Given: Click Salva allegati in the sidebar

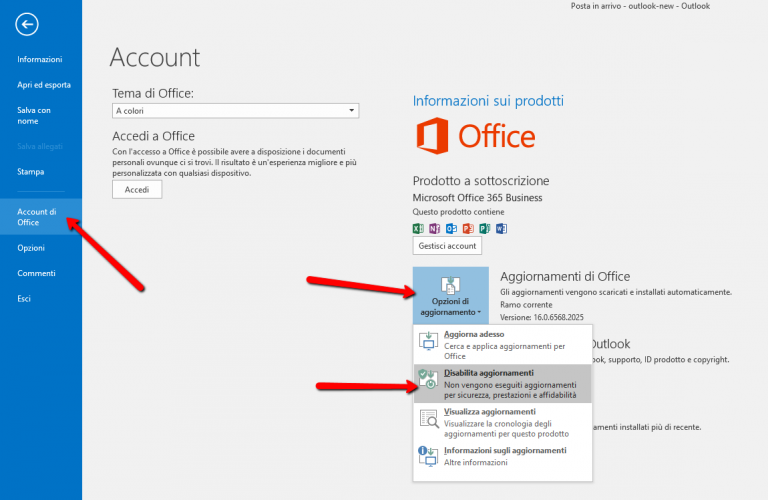Looking at the screenshot, I should (40, 146).
